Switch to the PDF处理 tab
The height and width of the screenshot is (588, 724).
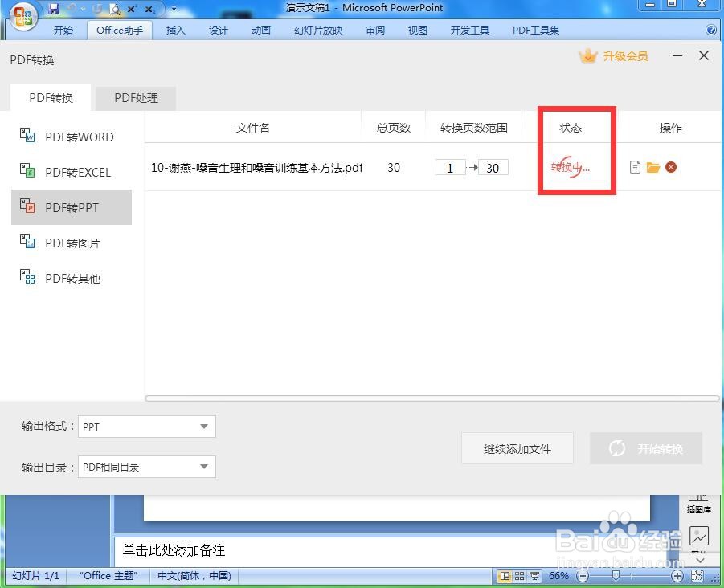tap(135, 97)
